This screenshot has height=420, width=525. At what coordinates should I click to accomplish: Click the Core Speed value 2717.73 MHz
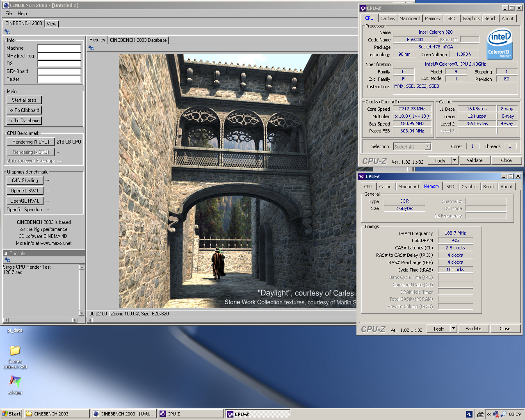click(412, 109)
